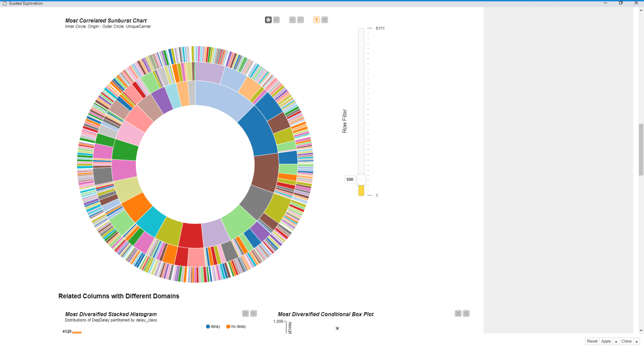The height and width of the screenshot is (349, 644).
Task: Click the outlined grey star icon on Sunburst Chart
Action: [293, 20]
